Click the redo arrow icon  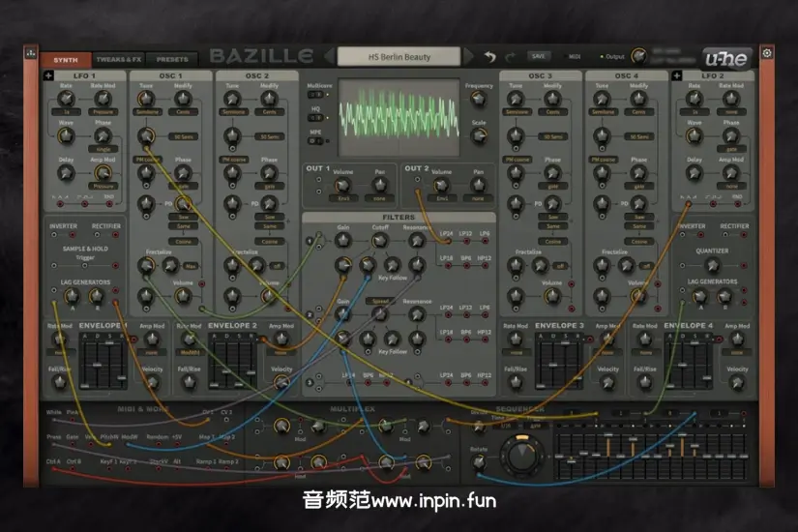(510, 57)
